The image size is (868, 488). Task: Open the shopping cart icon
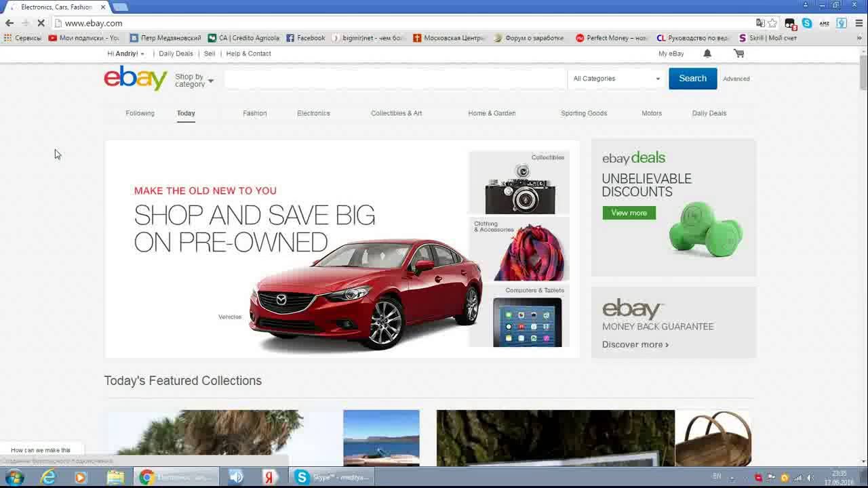739,54
